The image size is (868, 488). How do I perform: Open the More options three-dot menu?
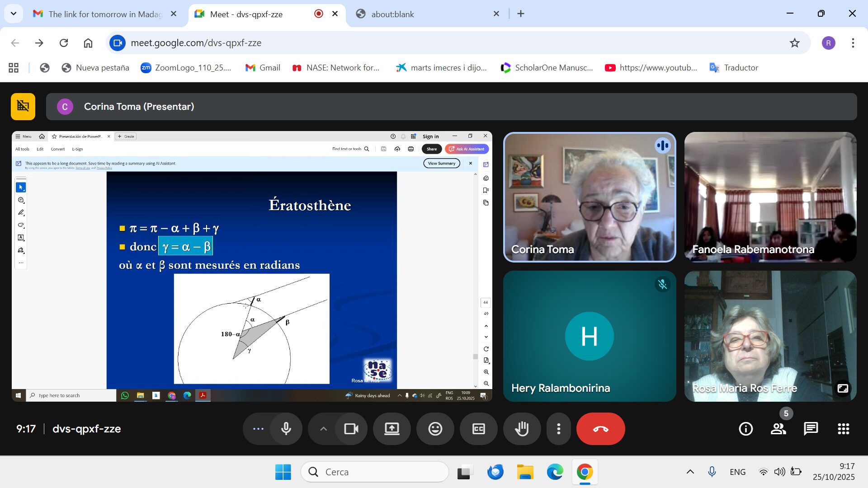[558, 429]
